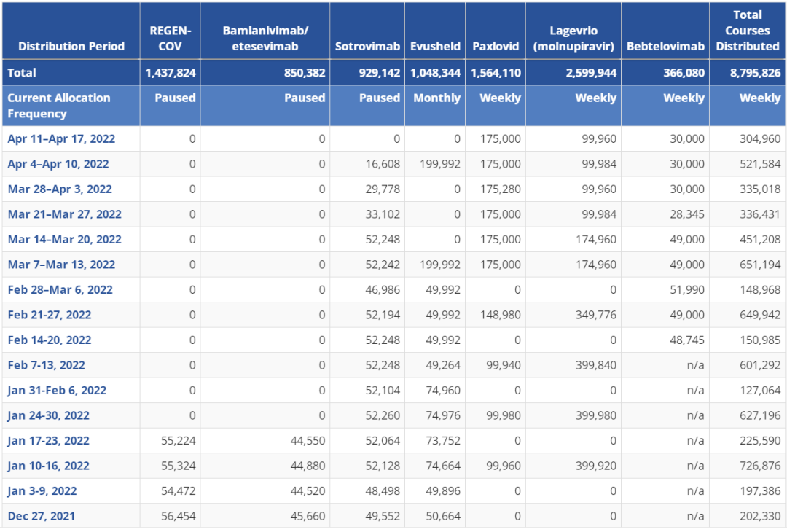Click the Bamlanivimab value 44,880
Image resolution: width=787 pixels, height=532 pixels.
(x=308, y=465)
